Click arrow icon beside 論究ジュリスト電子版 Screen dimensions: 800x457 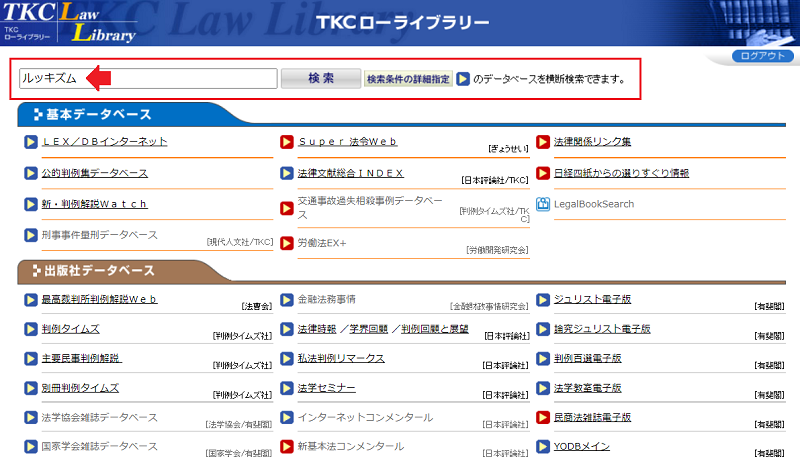[543, 329]
